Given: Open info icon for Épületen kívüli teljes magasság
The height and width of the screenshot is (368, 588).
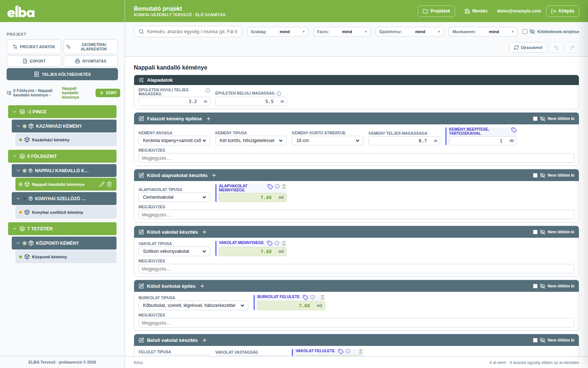Looking at the screenshot, I should point(208,91).
